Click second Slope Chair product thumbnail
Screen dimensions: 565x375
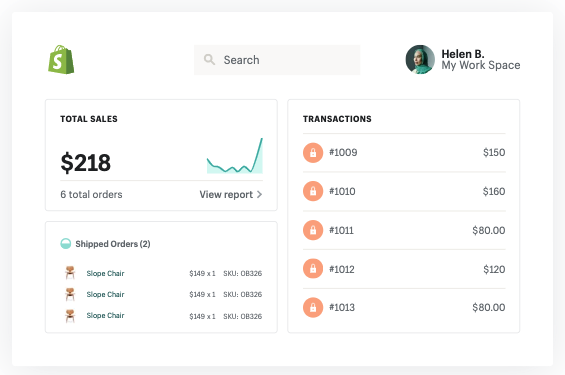click(70, 294)
